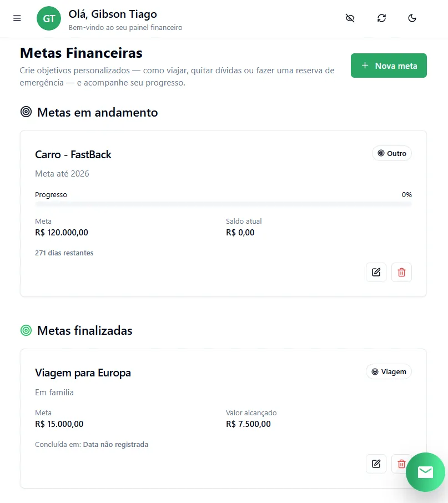Click the Viagem category badge
This screenshot has height=503, width=448.
(389, 371)
